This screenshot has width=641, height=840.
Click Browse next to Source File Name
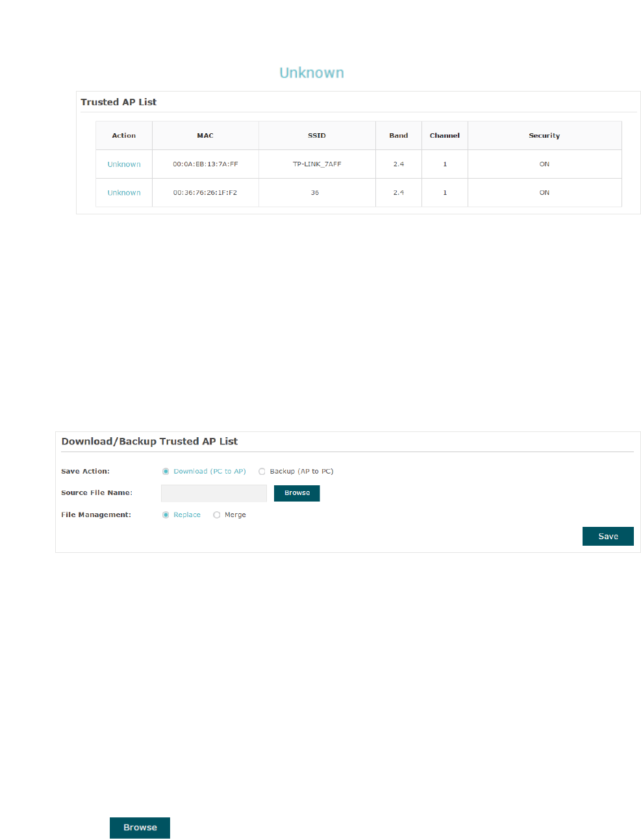pos(297,493)
